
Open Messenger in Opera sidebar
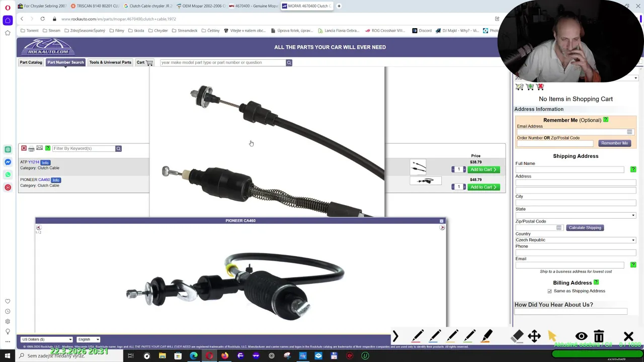click(8, 162)
